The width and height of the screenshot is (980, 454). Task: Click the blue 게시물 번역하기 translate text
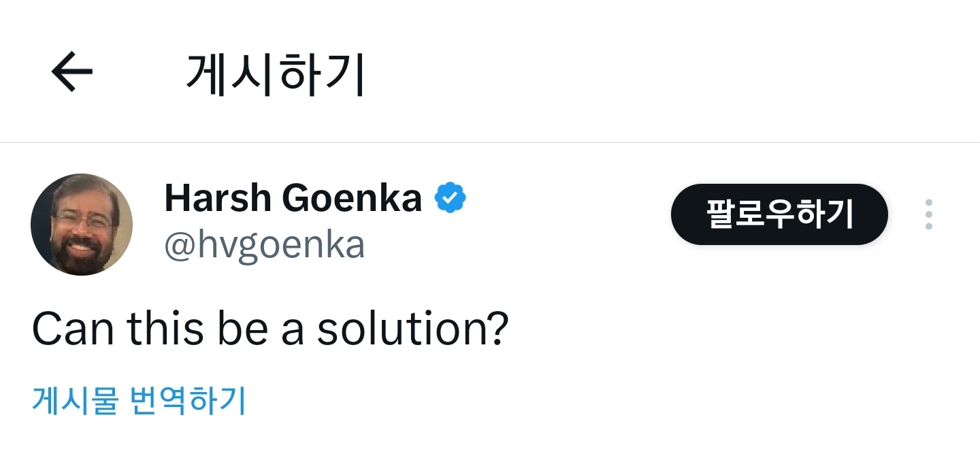pos(139,400)
